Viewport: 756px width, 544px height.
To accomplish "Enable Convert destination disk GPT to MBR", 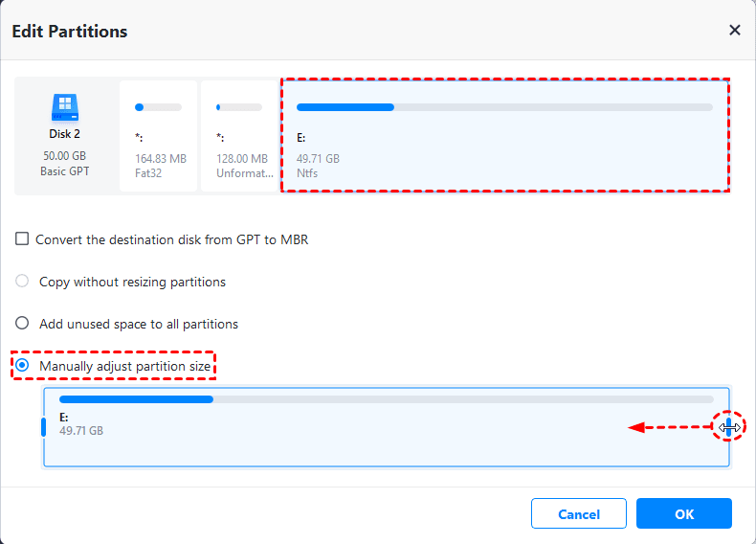I will (x=22, y=239).
